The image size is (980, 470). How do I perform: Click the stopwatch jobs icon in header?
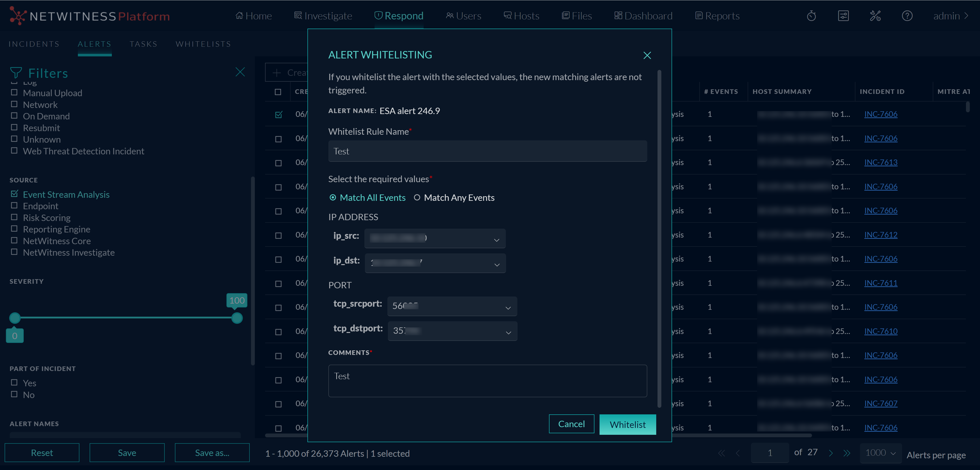[811, 16]
